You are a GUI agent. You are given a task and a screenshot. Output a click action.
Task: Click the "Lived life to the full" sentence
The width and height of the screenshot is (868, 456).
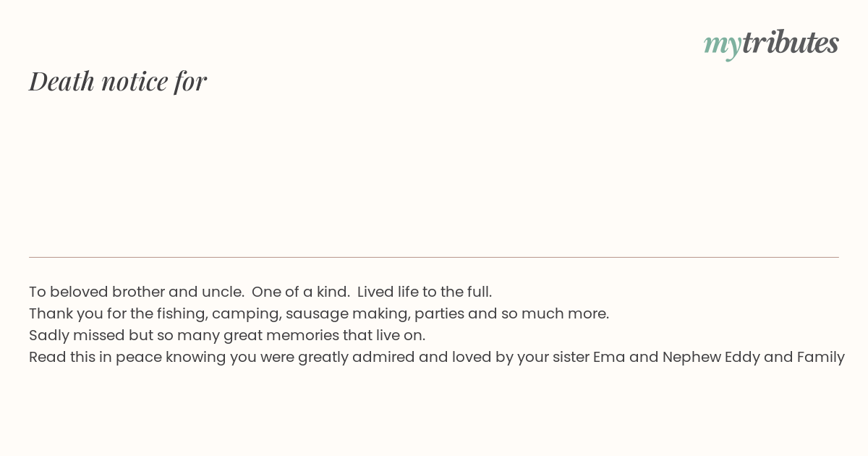(x=425, y=292)
